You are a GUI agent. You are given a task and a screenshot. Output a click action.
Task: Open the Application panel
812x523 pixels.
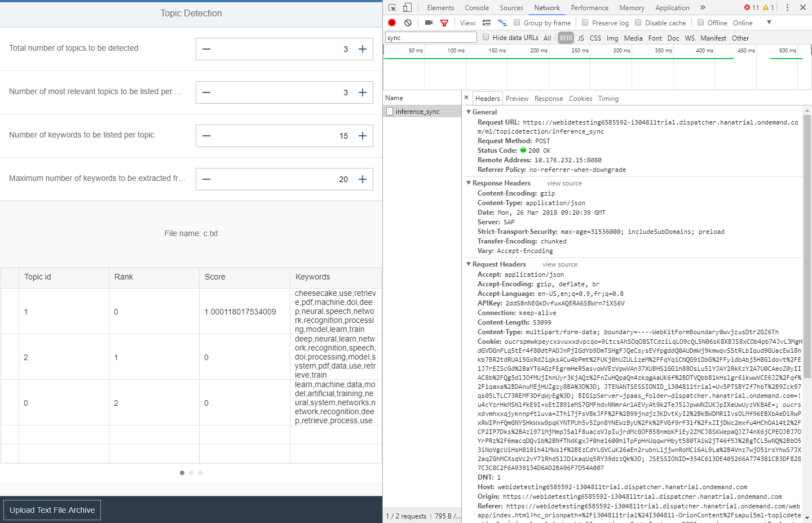[672, 7]
